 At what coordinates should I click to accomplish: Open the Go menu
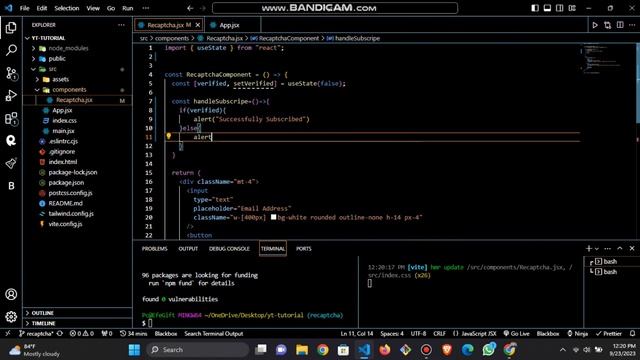(111, 8)
